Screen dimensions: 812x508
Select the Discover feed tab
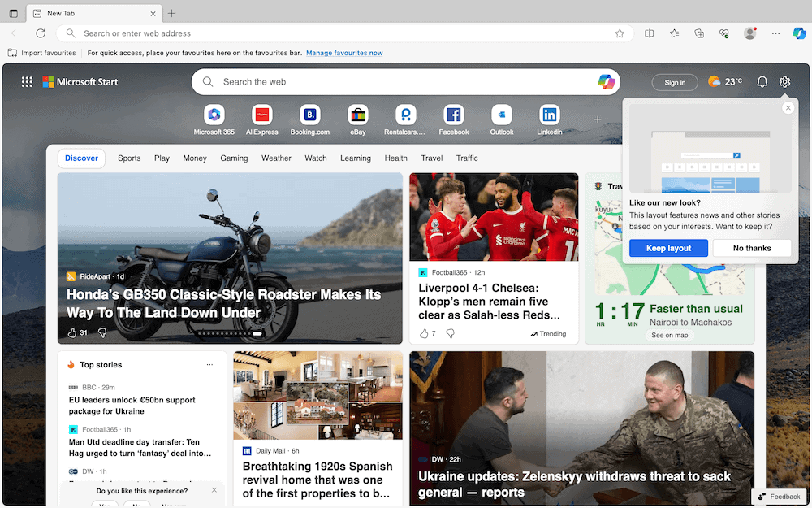pyautogui.click(x=81, y=158)
